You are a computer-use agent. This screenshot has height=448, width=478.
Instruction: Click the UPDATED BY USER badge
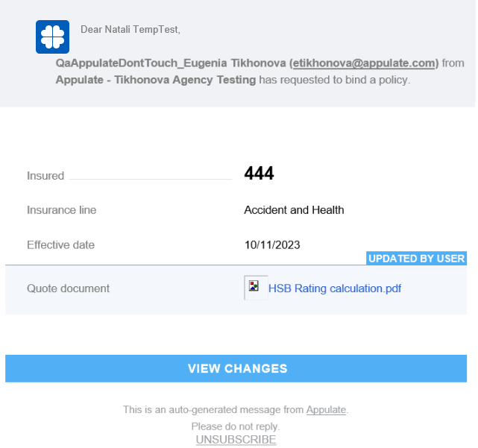(416, 259)
